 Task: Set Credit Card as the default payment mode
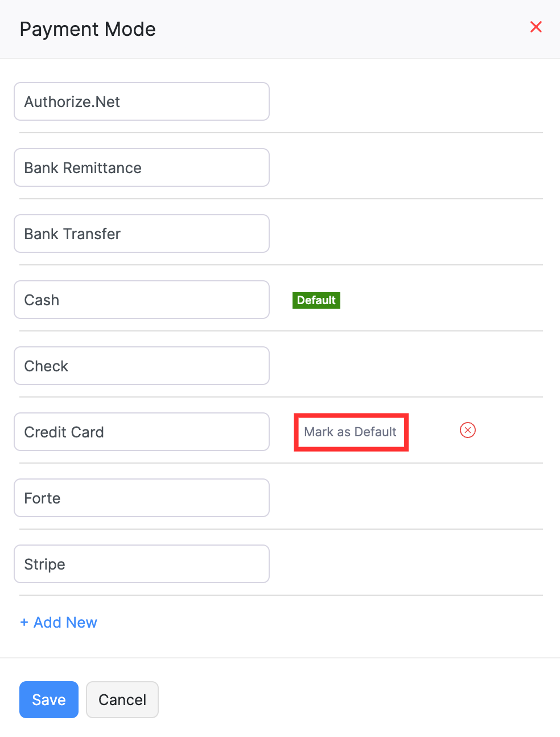click(x=351, y=432)
